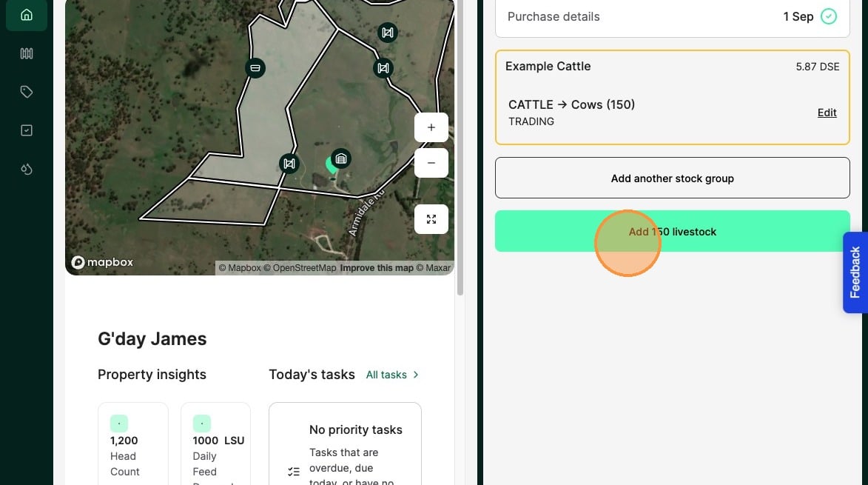Zoom out on the map
868x485 pixels.
[431, 163]
